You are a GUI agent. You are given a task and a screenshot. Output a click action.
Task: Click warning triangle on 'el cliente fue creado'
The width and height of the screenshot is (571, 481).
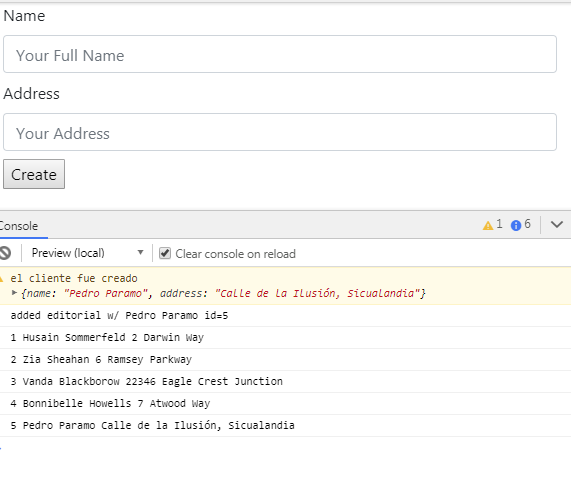tap(1, 279)
